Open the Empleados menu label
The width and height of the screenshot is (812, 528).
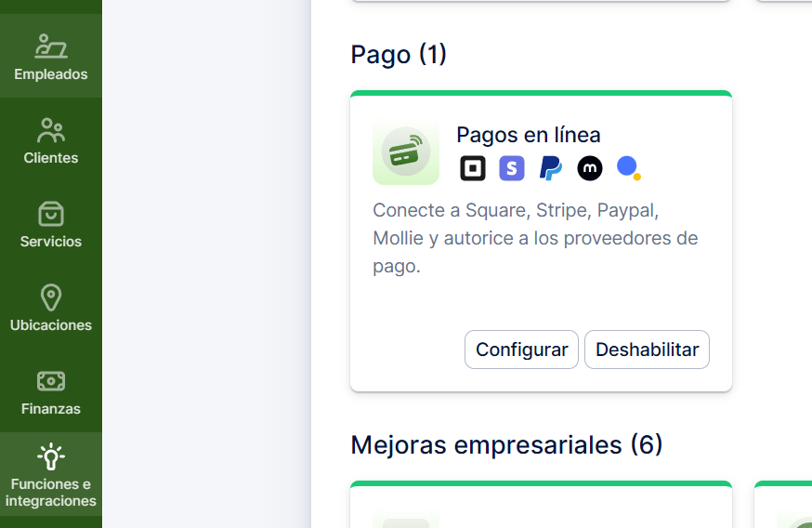click(x=51, y=74)
